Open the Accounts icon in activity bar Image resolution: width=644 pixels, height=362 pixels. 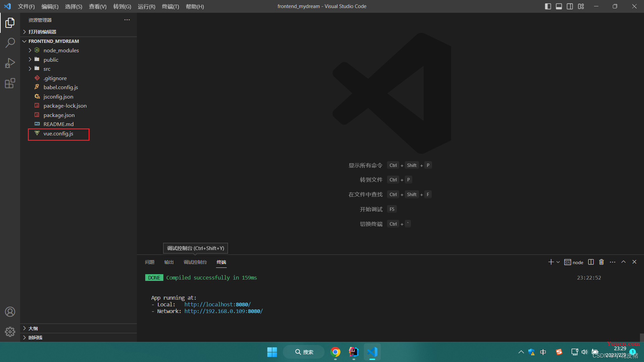[x=10, y=312]
